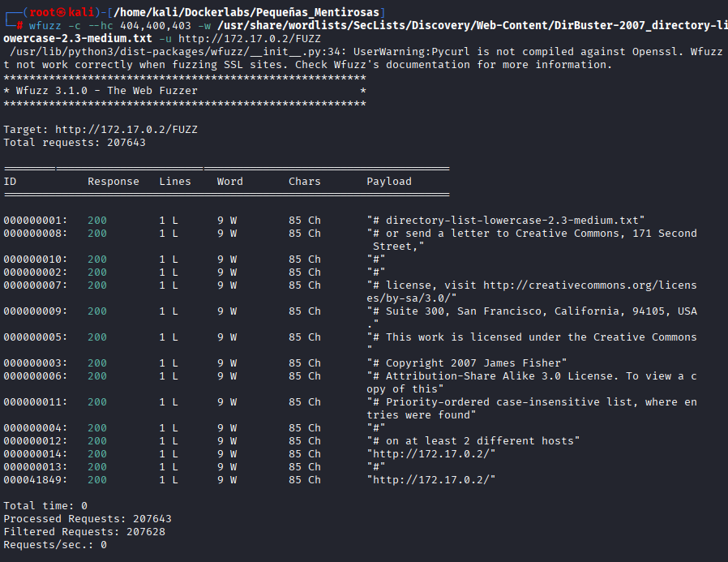This screenshot has width=728, height=562.
Task: Click the Copyright 2007 James Fisher payload
Action: (x=467, y=363)
